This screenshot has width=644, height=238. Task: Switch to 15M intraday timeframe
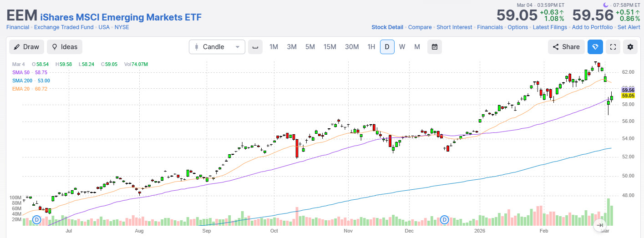tap(330, 47)
